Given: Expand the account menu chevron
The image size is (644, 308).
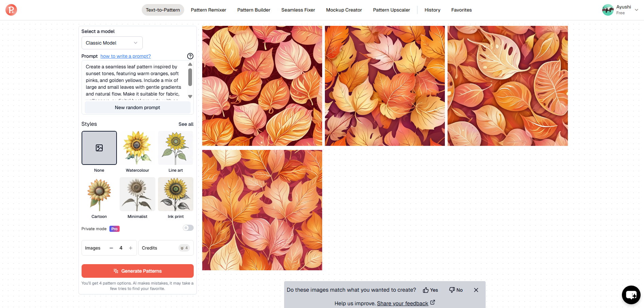Looking at the screenshot, I should pos(637,10).
